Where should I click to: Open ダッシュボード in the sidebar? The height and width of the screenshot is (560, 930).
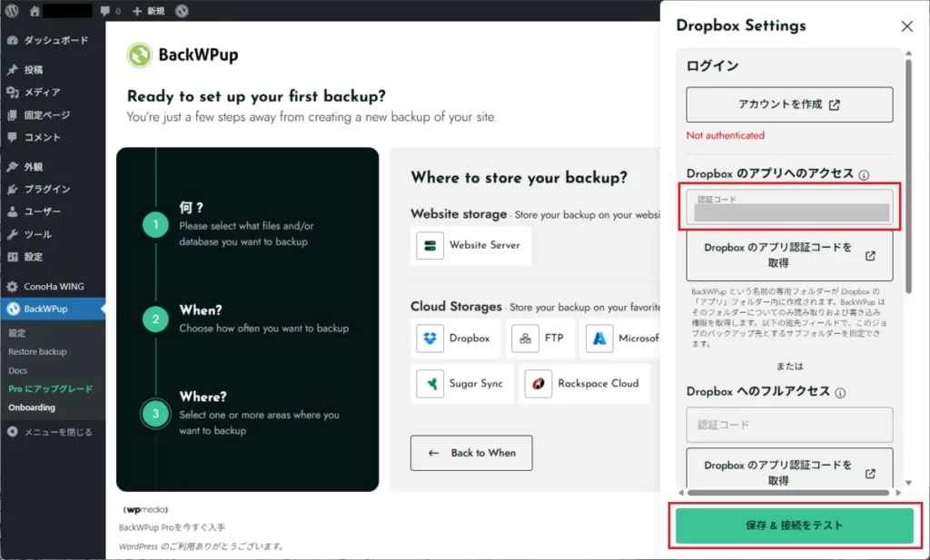click(54, 41)
